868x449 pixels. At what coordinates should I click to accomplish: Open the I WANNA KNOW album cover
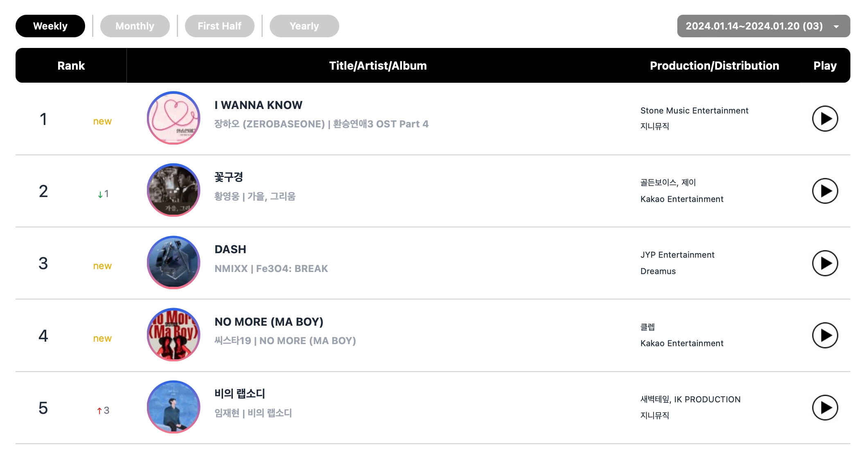[x=174, y=118]
